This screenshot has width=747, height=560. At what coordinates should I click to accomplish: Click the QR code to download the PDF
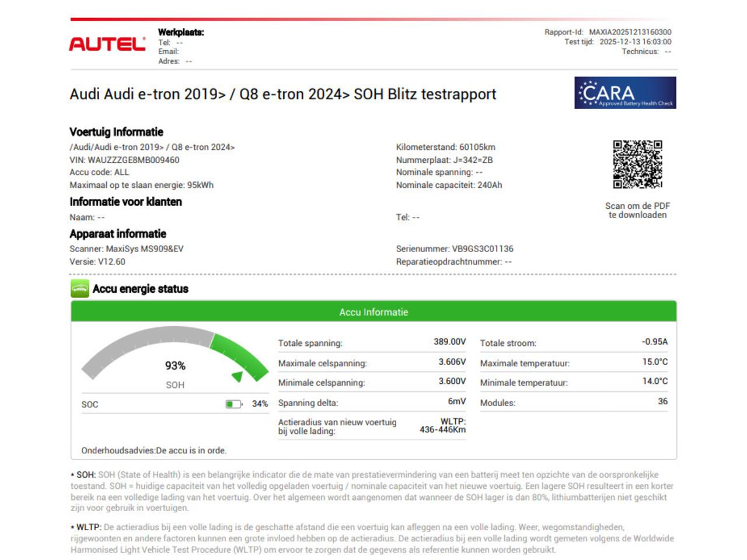coord(637,163)
